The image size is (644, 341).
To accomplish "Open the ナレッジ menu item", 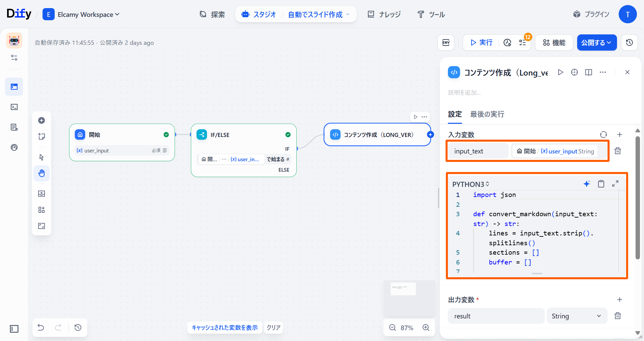I will tap(384, 15).
